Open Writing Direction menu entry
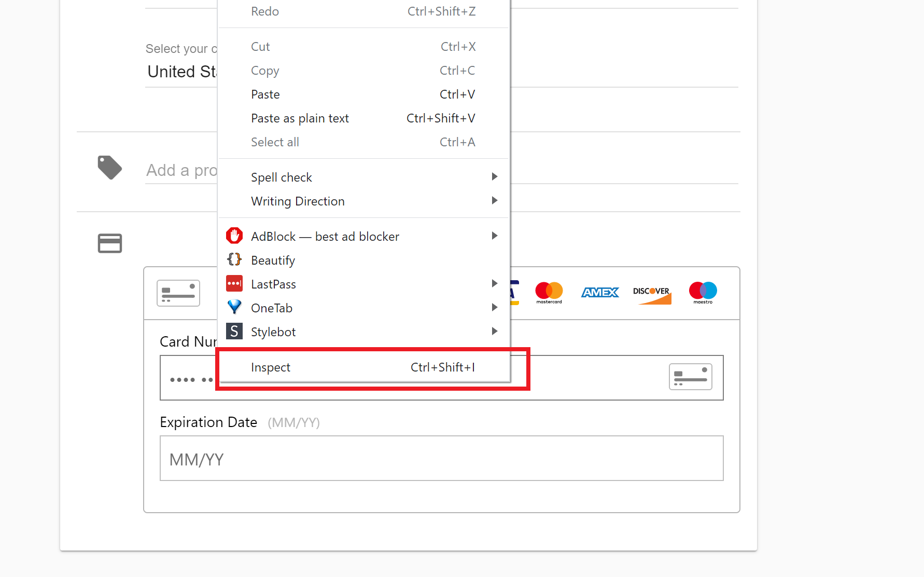The width and height of the screenshot is (924, 577). [364, 201]
